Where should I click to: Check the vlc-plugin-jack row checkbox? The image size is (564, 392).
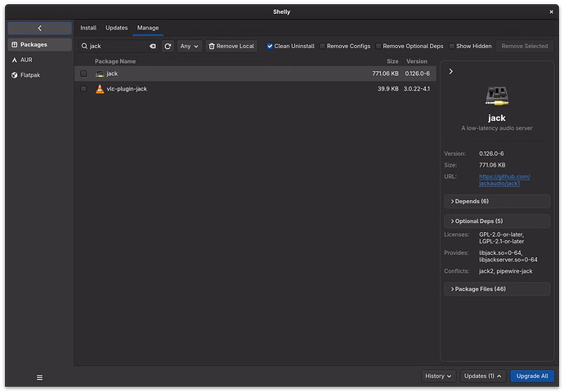click(83, 89)
